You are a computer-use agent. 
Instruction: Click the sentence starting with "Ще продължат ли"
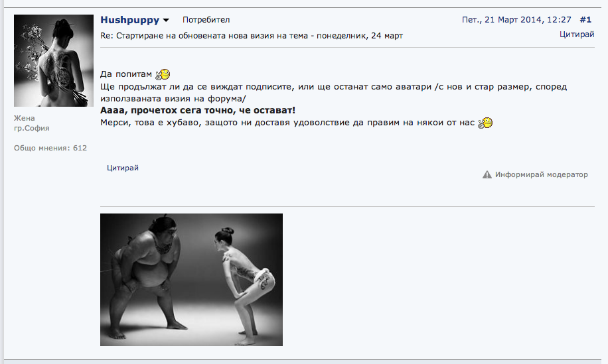click(x=333, y=93)
